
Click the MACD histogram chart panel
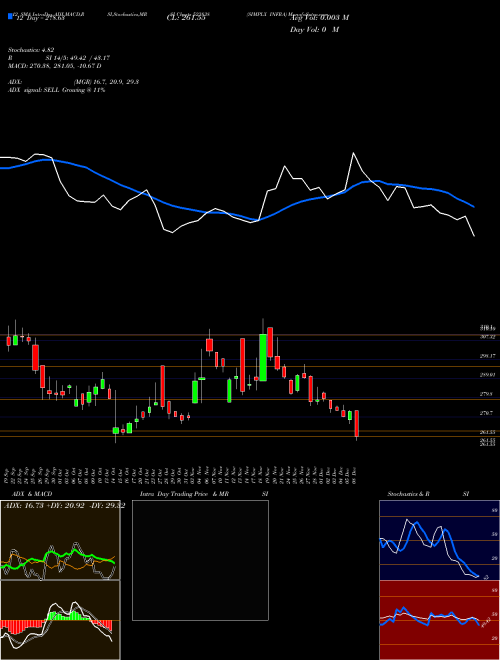[x=60, y=620]
